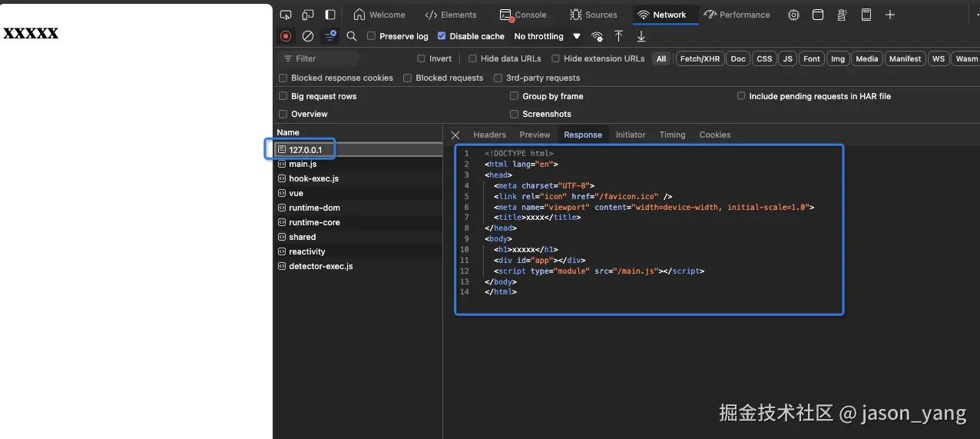Add more tools with plus icon
Image resolution: width=980 pixels, height=439 pixels.
click(890, 15)
